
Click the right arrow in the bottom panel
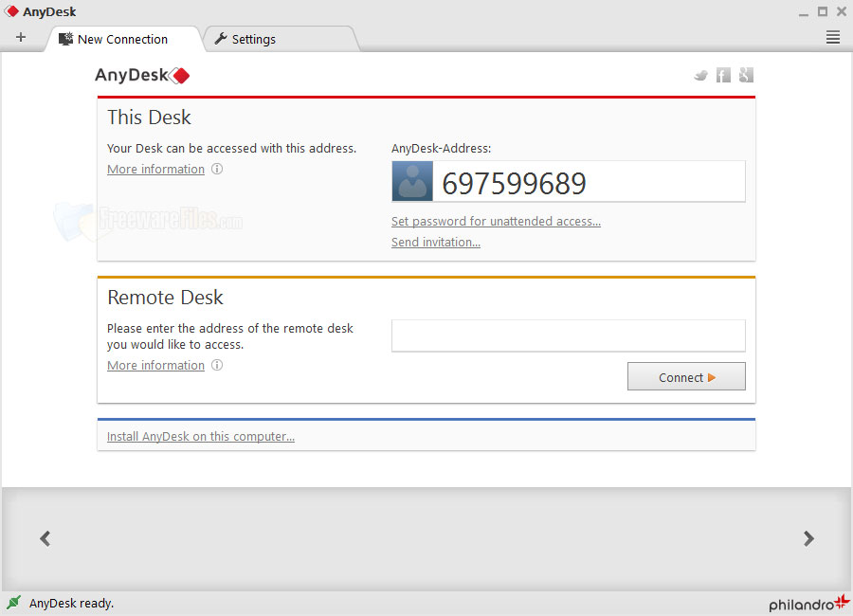point(808,538)
